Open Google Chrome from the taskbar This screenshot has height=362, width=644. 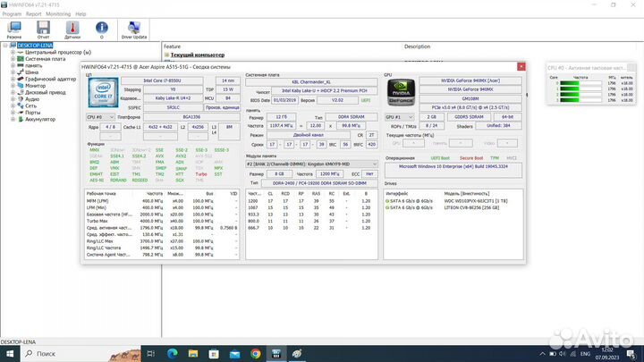(256, 353)
